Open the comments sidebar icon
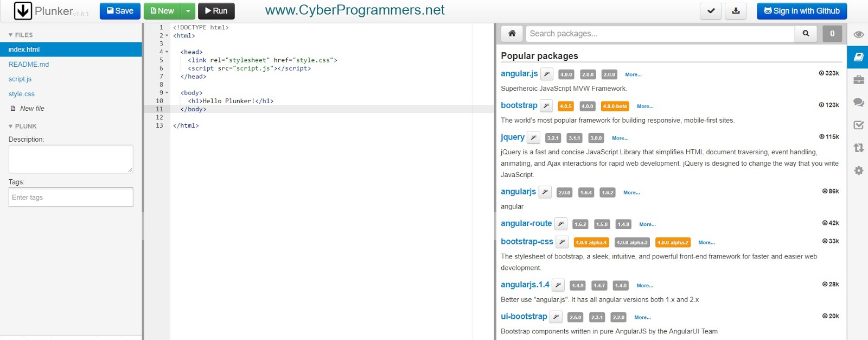This screenshot has width=868, height=340. (858, 102)
